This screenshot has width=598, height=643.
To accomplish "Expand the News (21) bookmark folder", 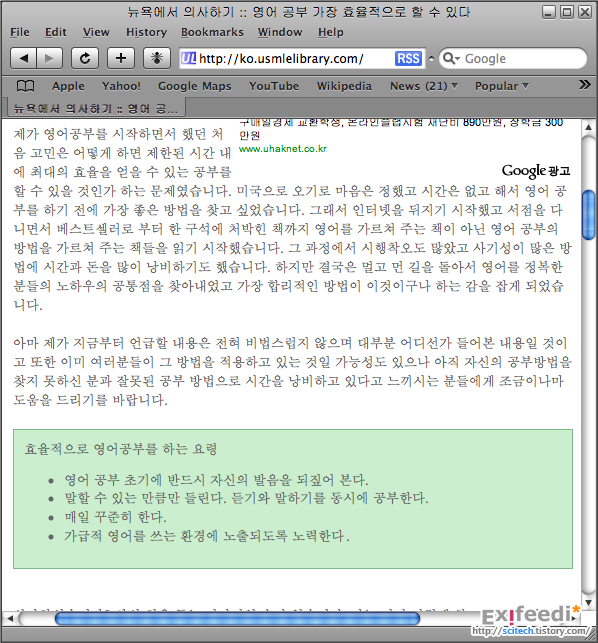I will pyautogui.click(x=423, y=86).
